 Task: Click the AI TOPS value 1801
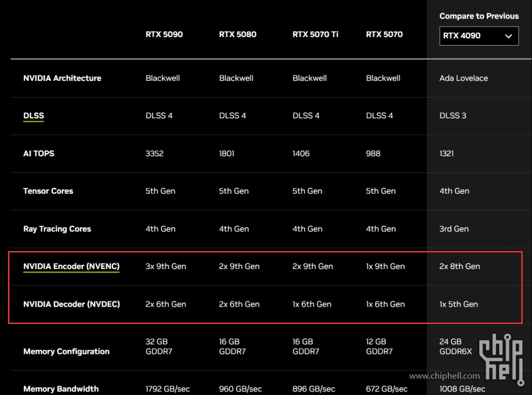point(226,153)
